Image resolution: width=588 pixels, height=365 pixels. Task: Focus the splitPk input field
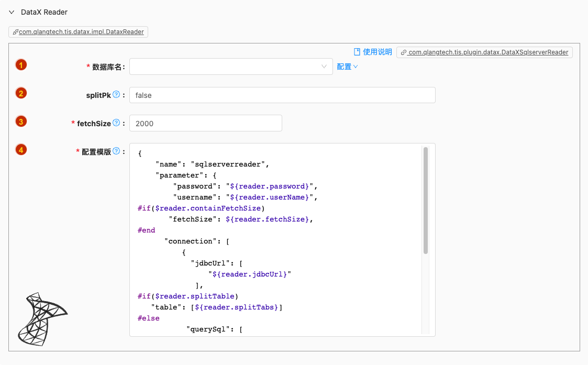282,95
